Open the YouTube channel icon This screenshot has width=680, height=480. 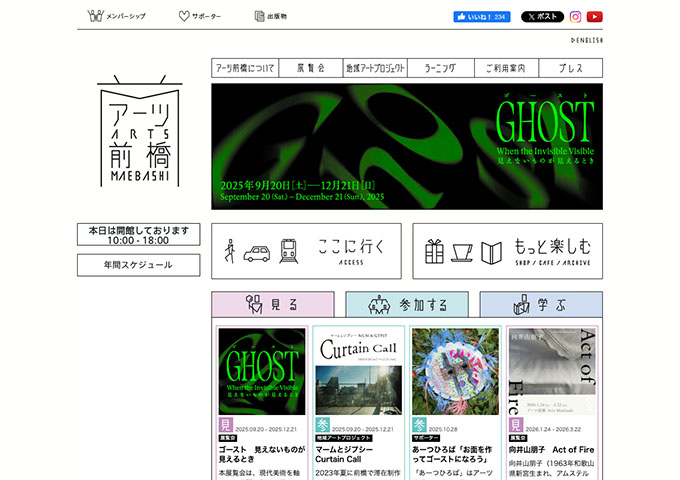coord(594,16)
